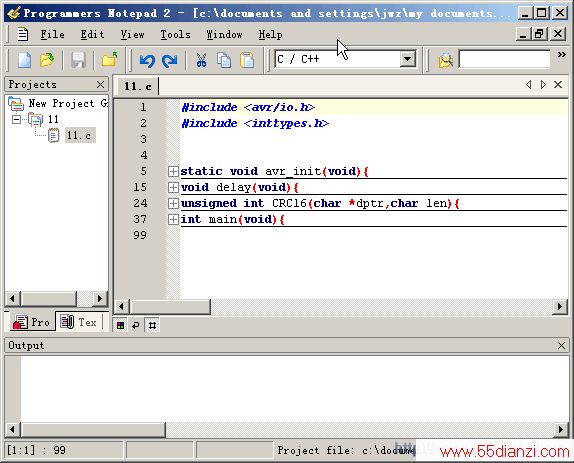This screenshot has height=463, width=574.
Task: Click the Find binoculars icon
Action: [446, 60]
